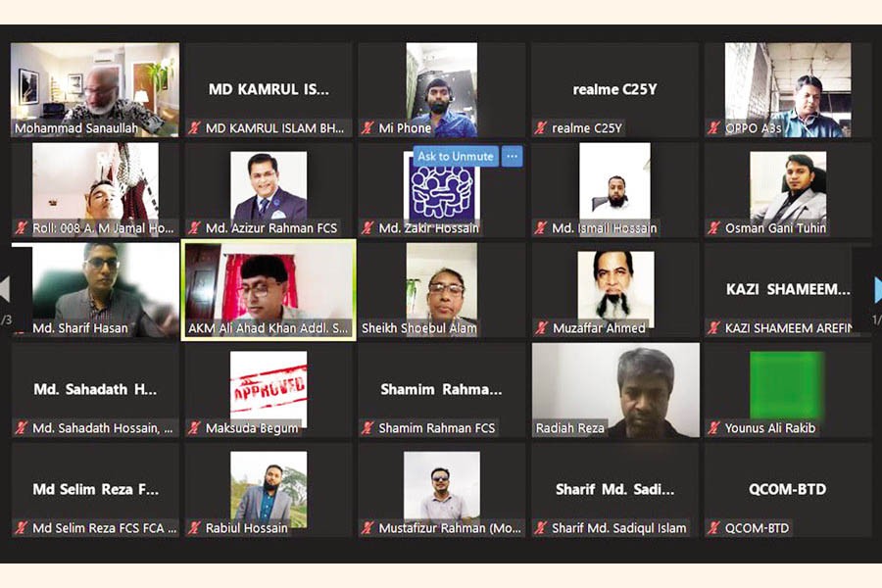
Task: Select Mohammad Sanaullah video tile
Action: [x=95, y=90]
